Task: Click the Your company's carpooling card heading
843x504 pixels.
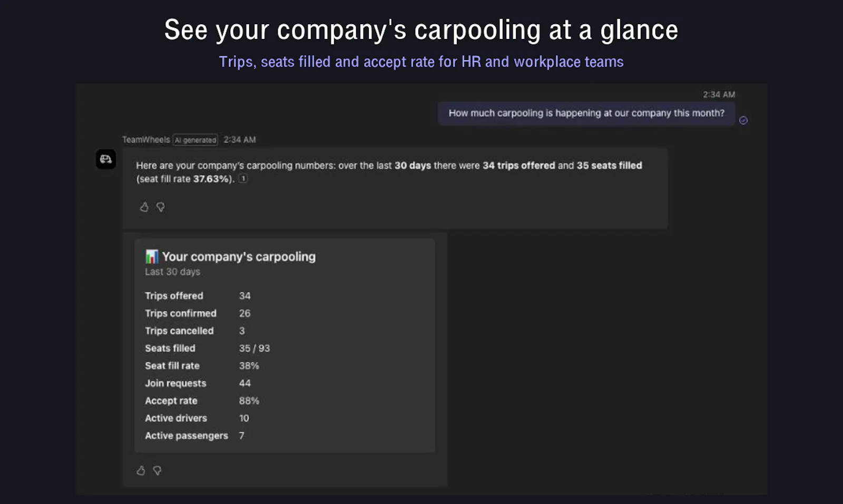Action: [239, 256]
